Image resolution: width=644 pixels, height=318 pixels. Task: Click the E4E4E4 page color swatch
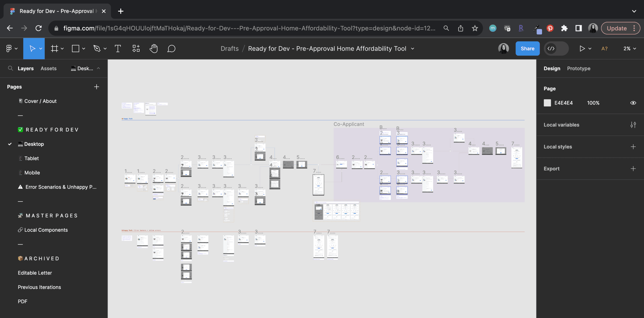coord(547,103)
